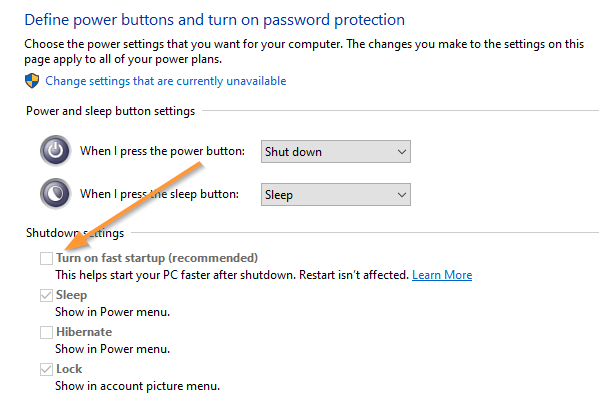Click the chevron arrow in the Sleep combo box
The width and height of the screenshot is (599, 405).
401,195
